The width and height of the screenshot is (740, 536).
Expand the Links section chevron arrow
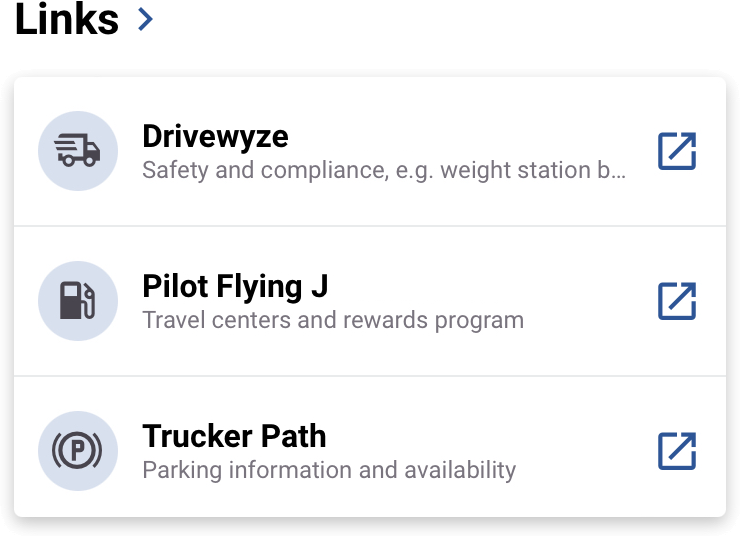point(146,19)
